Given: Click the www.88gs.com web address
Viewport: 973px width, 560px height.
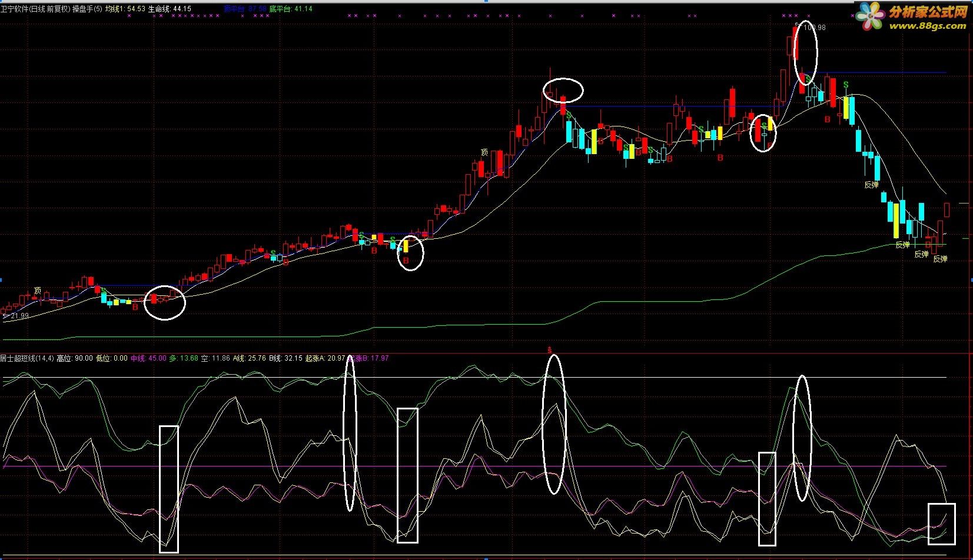Looking at the screenshot, I should point(928,26).
